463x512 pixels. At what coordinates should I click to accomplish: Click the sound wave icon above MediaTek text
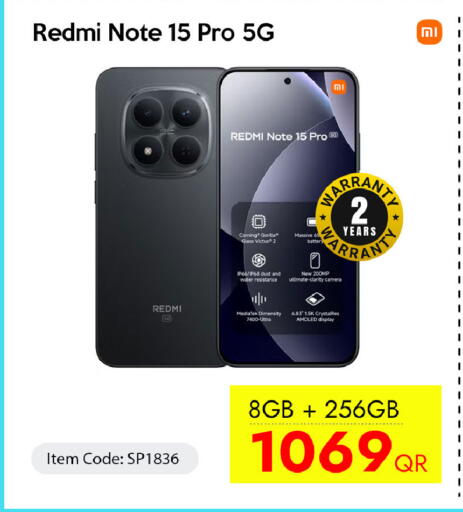(x=259, y=299)
